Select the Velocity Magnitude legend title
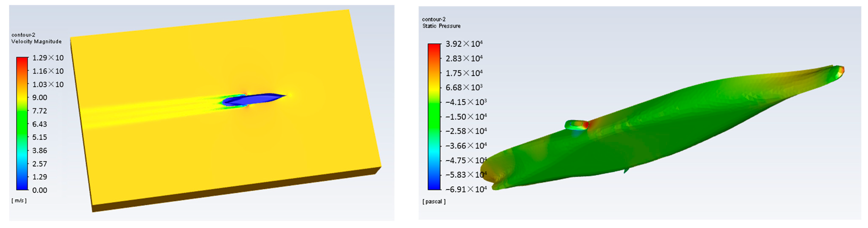Viewport: 868px width, 228px height. (x=36, y=41)
